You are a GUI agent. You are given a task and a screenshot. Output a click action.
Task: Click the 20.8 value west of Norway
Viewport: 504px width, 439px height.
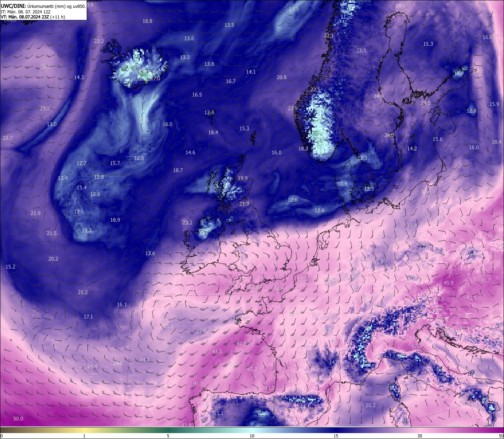click(282, 77)
